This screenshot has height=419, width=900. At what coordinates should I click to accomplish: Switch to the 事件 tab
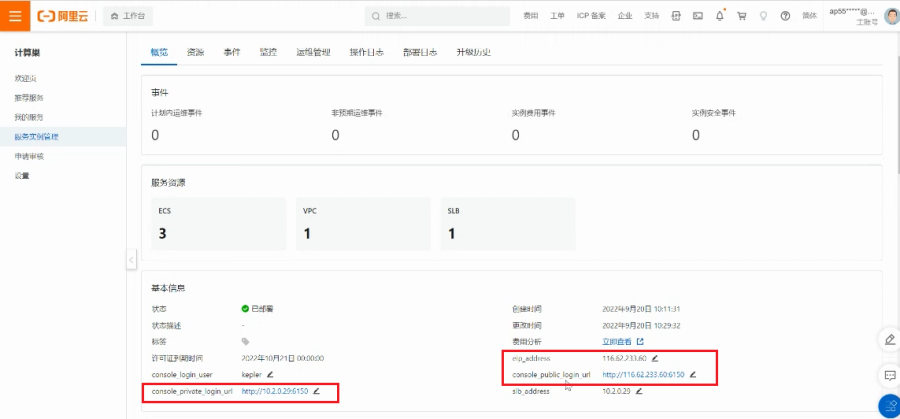click(x=232, y=52)
